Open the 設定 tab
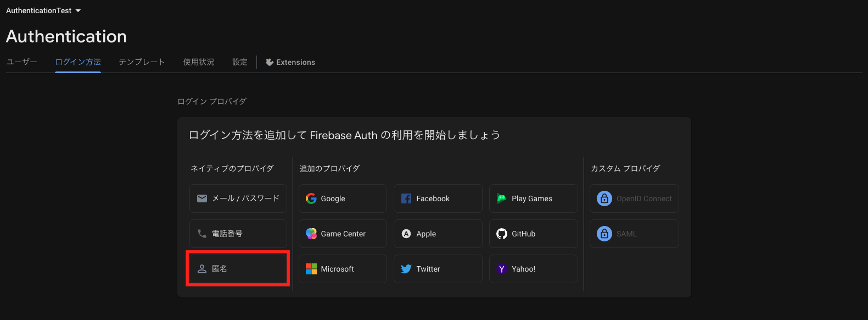Screen dimensions: 868x320 pos(240,62)
